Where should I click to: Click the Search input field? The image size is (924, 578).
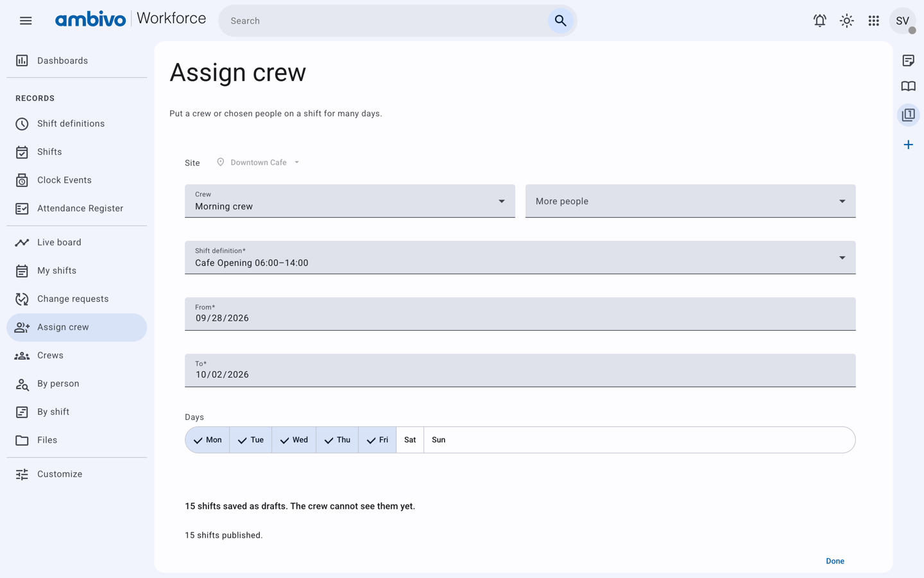coord(385,21)
